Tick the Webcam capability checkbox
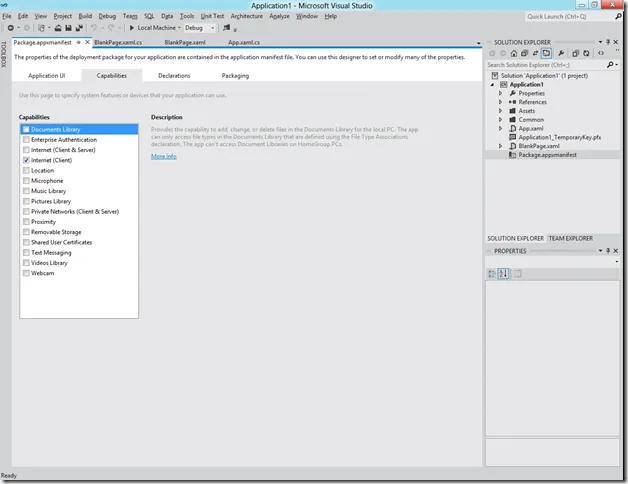The width and height of the screenshot is (628, 484). point(26,273)
